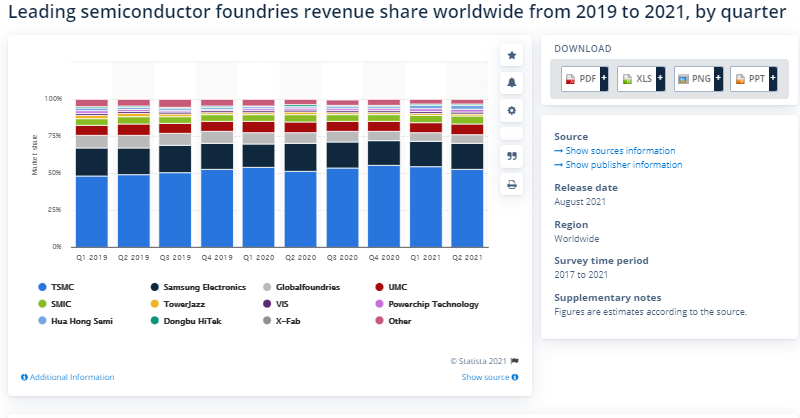800x418 pixels.
Task: Open chart settings gear icon
Action: pos(512,111)
